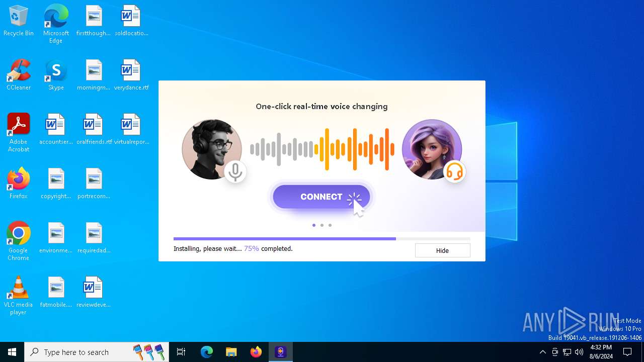The height and width of the screenshot is (362, 644).
Task: Open the Recycle Bin desktop icon
Action: click(19, 21)
